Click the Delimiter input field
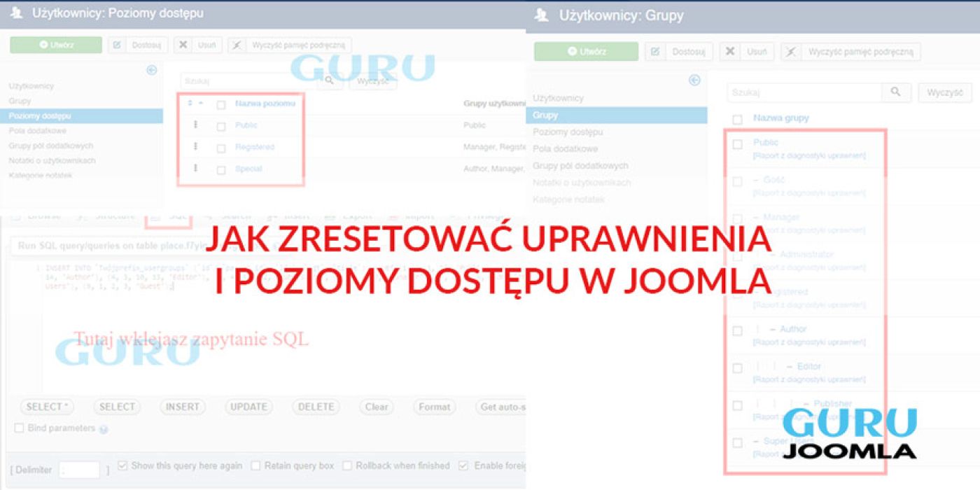 pyautogui.click(x=79, y=470)
